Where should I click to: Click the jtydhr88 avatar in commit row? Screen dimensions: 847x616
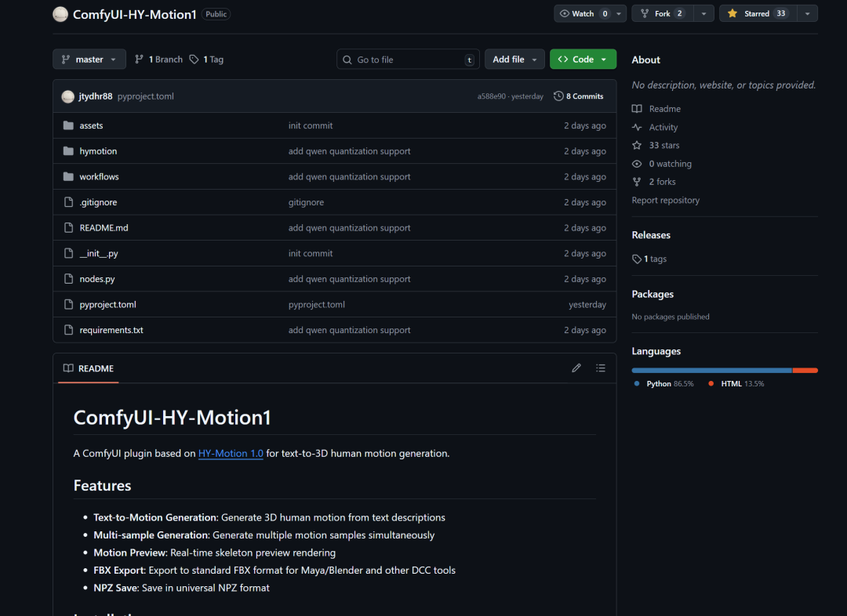tap(68, 96)
